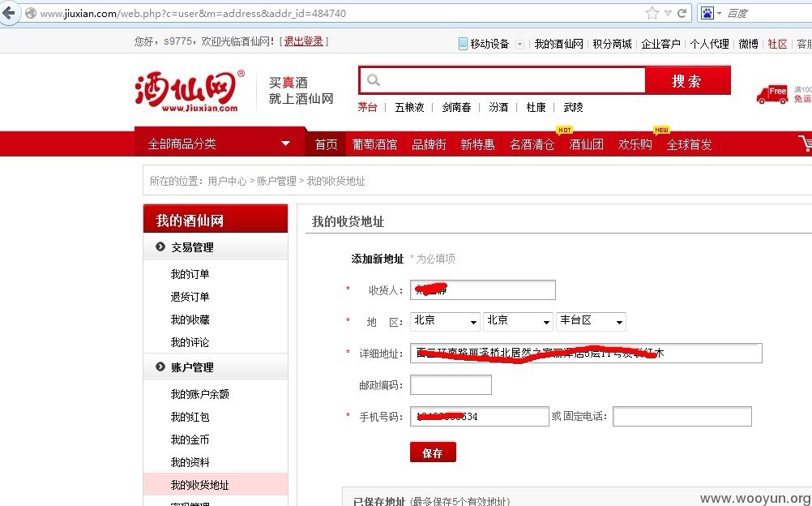812x506 pixels.
Task: Click 用户中心 in breadcrumb
Action: point(228,181)
